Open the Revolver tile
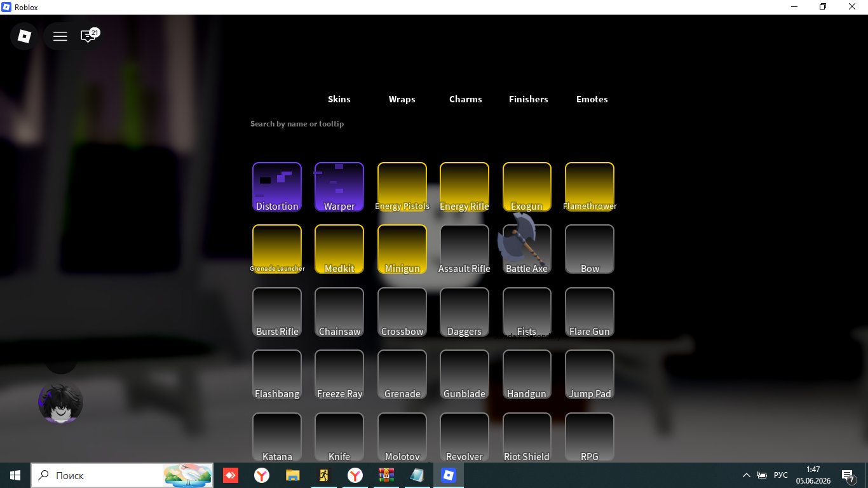 point(465,437)
